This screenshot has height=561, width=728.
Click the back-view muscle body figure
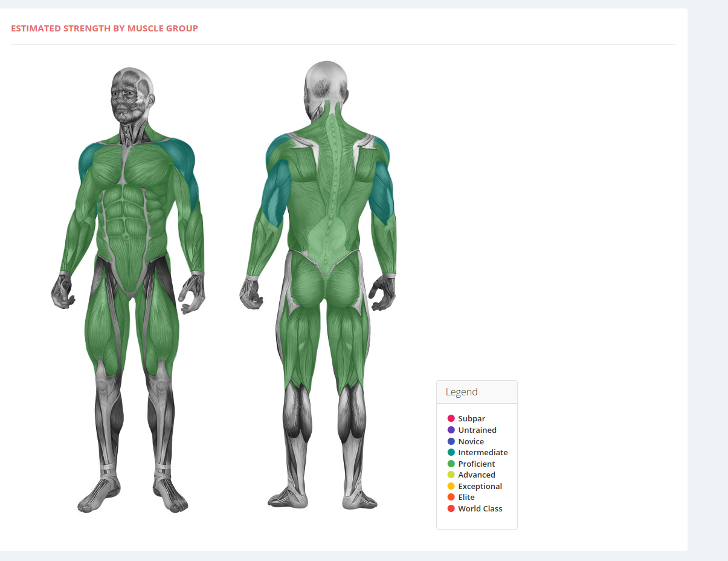point(318,285)
